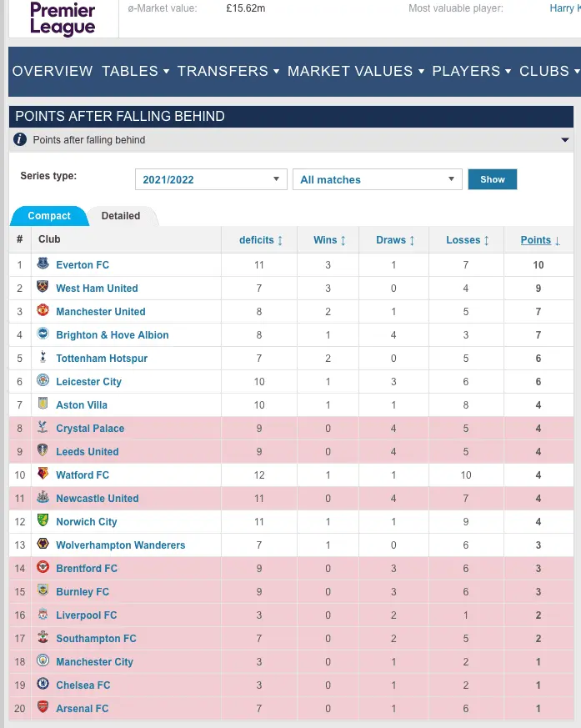Sort table by the Wins column

(x=329, y=240)
